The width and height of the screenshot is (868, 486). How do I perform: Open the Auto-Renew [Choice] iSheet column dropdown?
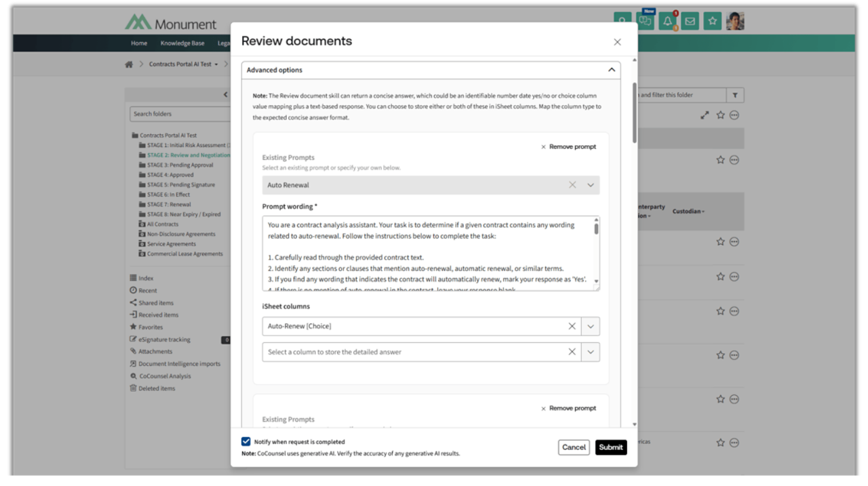click(591, 326)
